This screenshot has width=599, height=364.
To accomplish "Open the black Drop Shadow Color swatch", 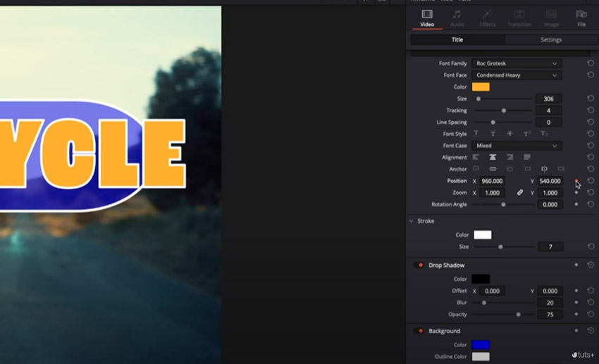I will 481,279.
